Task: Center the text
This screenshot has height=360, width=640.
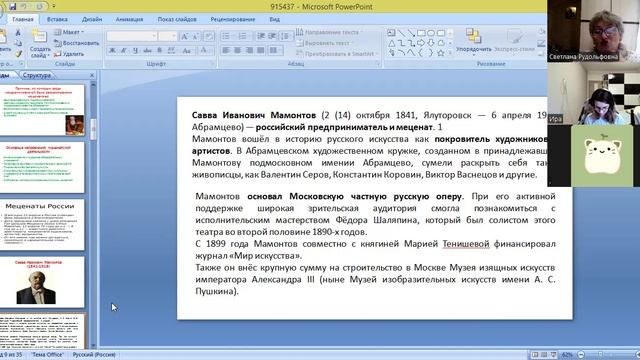Action: tap(237, 51)
